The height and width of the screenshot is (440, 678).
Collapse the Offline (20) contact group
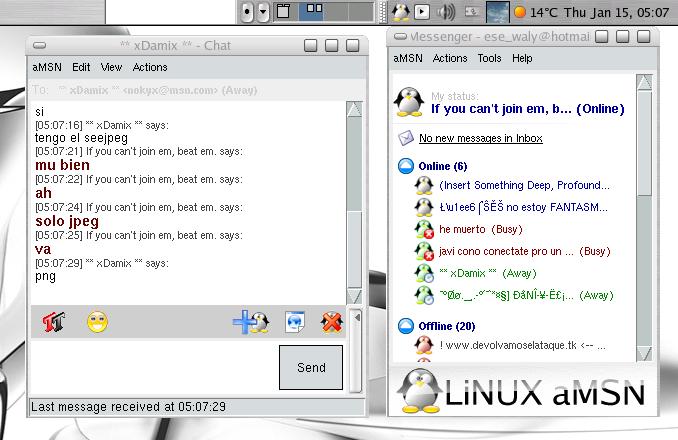(406, 326)
